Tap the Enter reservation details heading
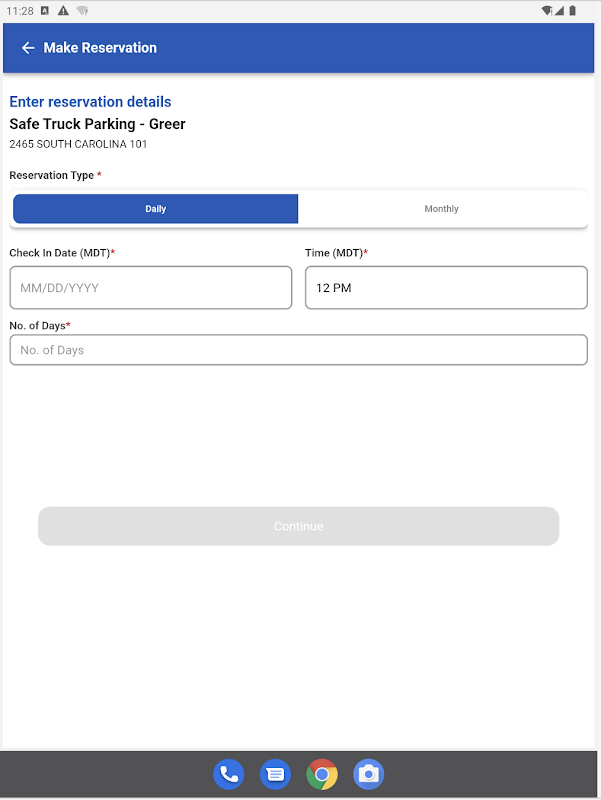Screen dimensions: 601x800 pos(90,102)
